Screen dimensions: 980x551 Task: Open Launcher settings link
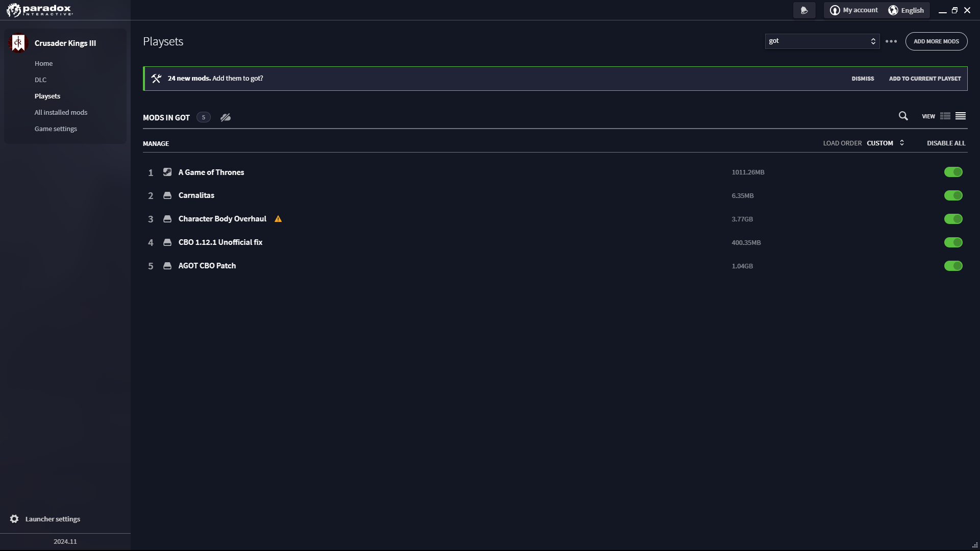(x=53, y=519)
